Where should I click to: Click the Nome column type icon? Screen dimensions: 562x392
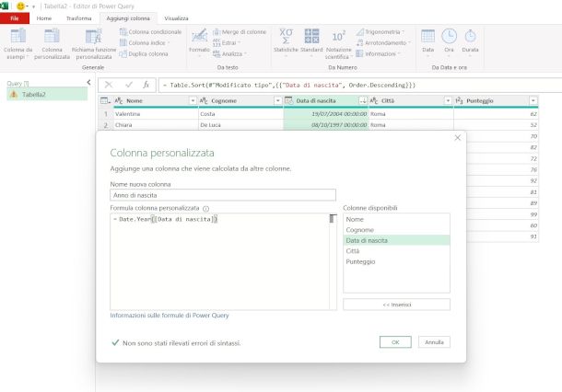[119, 101]
